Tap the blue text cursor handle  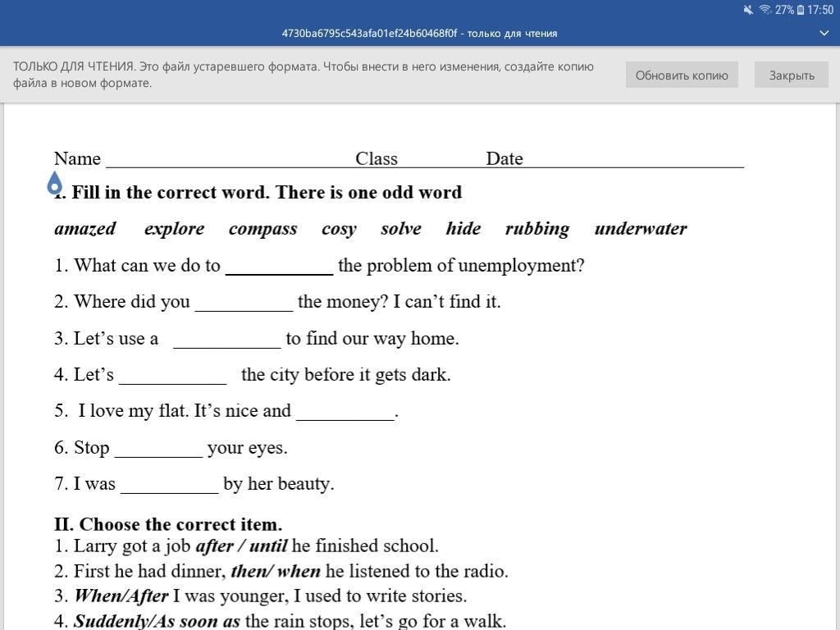55,184
